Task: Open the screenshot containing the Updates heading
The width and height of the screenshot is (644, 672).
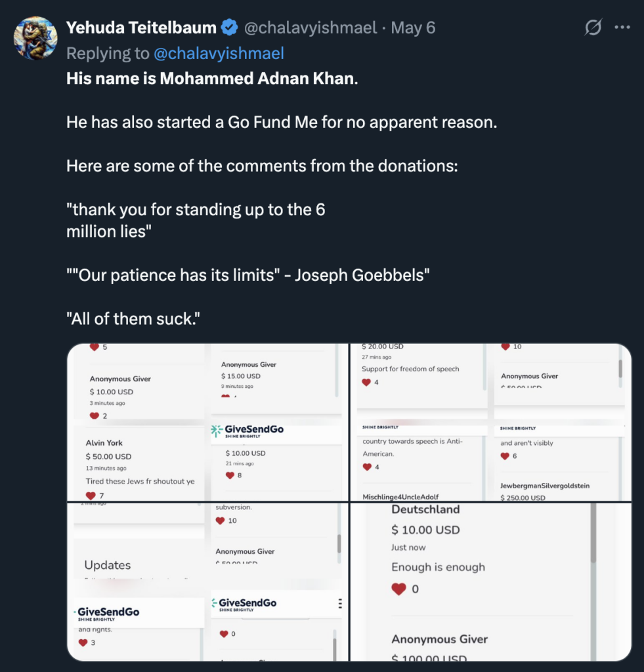Action: pos(207,581)
